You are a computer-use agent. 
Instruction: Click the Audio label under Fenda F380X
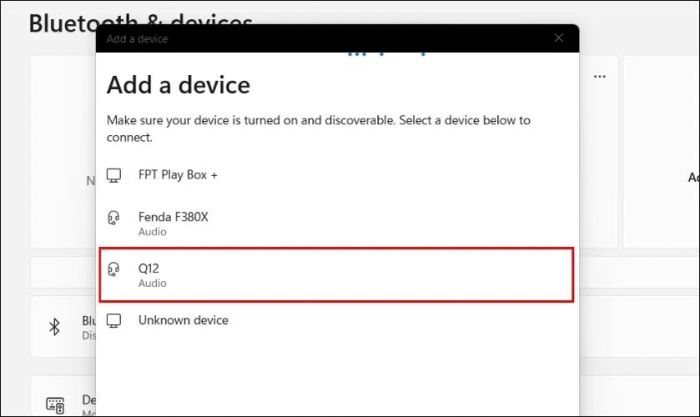click(152, 231)
